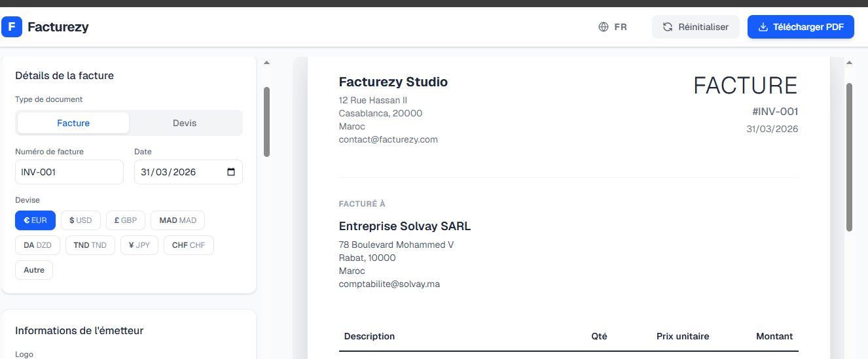Image resolution: width=868 pixels, height=359 pixels.
Task: Pick the JPY yen currency
Action: (139, 245)
